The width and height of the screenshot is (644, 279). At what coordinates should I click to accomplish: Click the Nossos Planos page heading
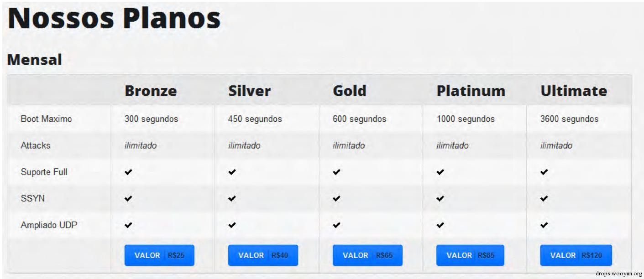coord(114,19)
